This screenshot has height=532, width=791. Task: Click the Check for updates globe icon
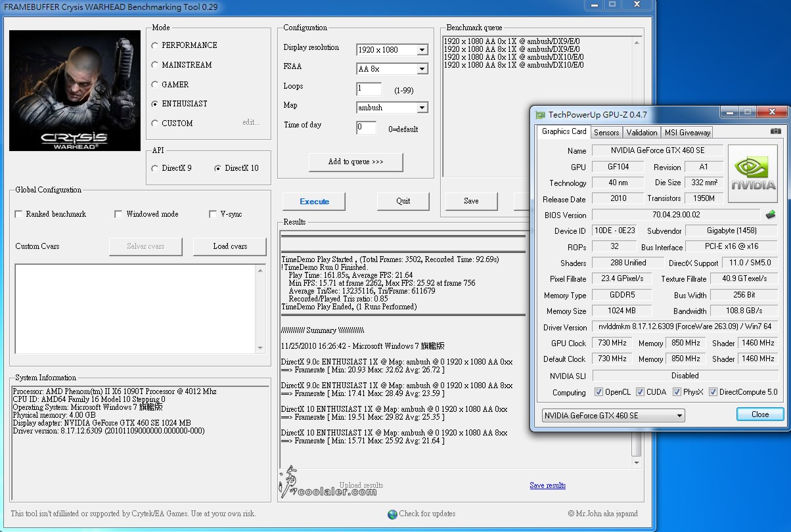coord(392,514)
